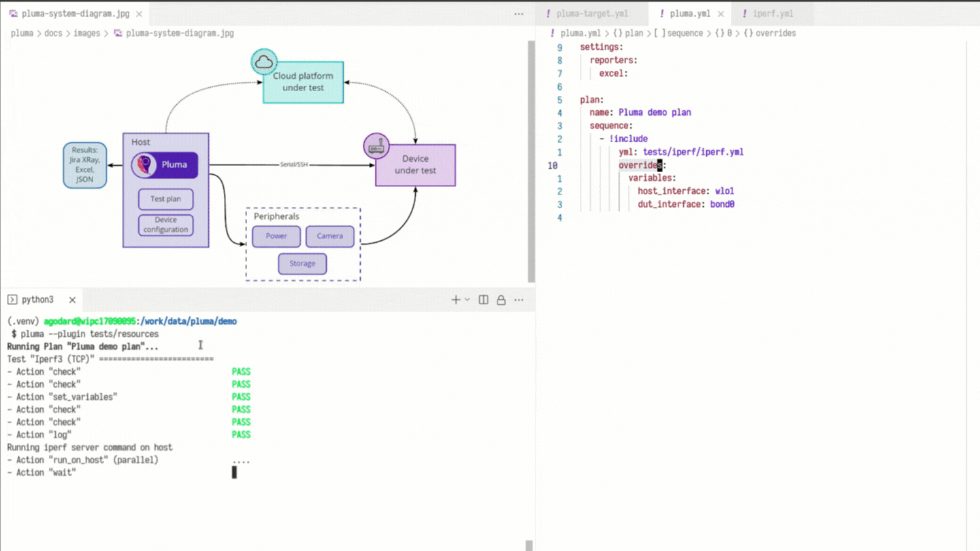The image size is (980, 551).
Task: Click the reporters: line in editor
Action: pyautogui.click(x=613, y=61)
